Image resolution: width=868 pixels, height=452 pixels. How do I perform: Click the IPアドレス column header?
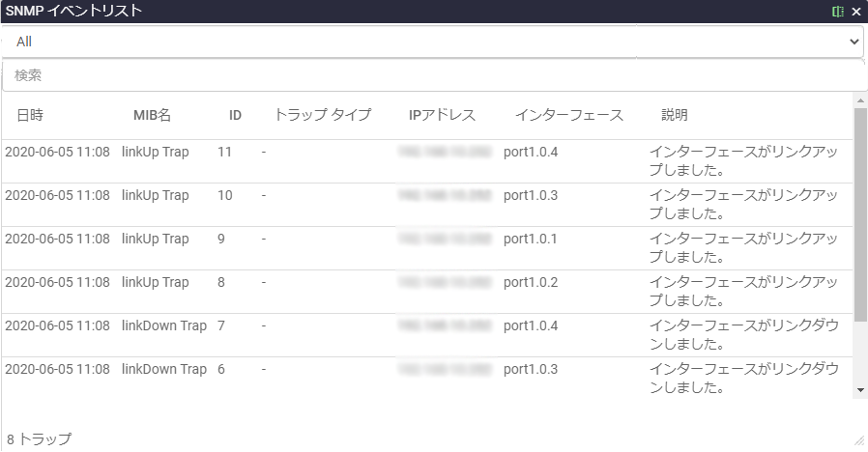[x=442, y=115]
